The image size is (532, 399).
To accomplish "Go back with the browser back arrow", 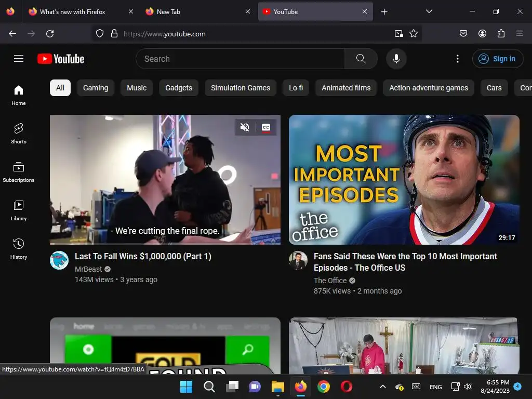I will [x=12, y=34].
